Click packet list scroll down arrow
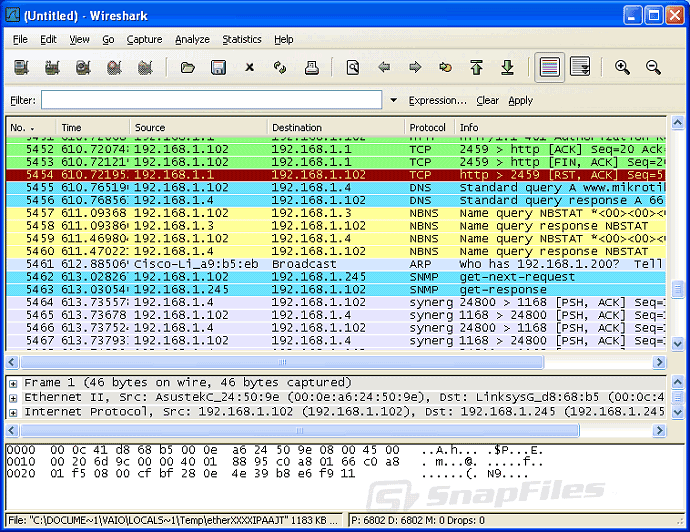 click(x=678, y=343)
